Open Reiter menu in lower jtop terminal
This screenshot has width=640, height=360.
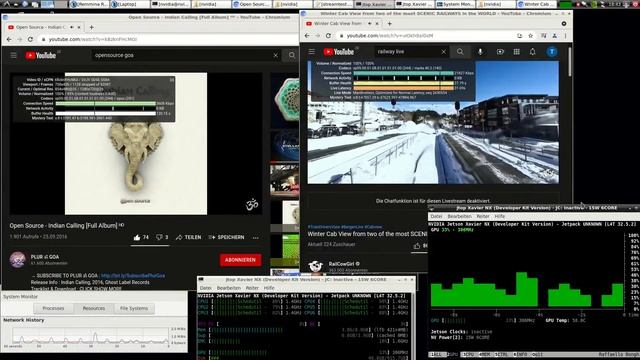(x=252, y=288)
